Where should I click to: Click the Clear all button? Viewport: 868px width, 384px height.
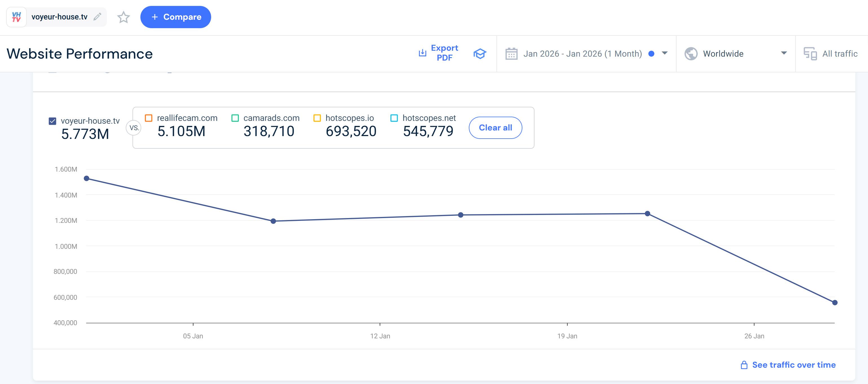click(495, 128)
